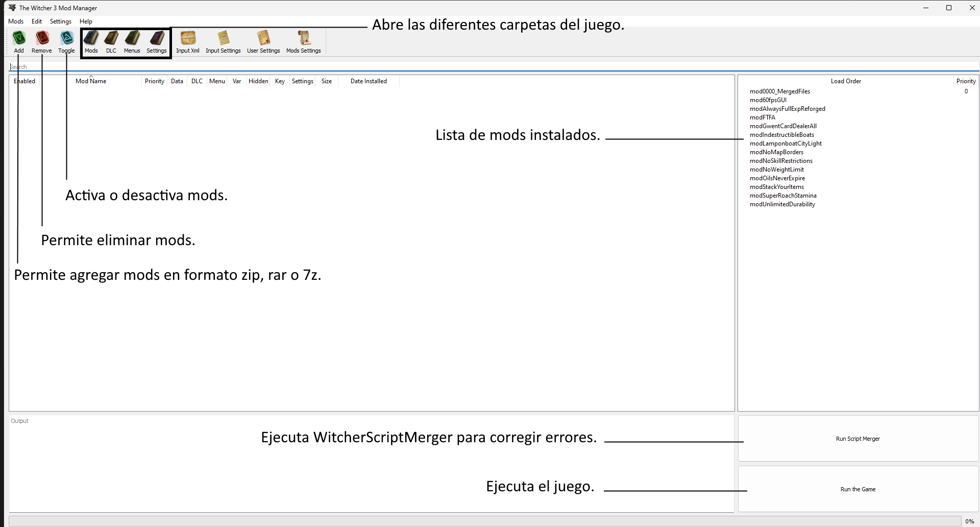The width and height of the screenshot is (980, 527).
Task: Select modIndestructibleBoats in load order
Action: click(x=782, y=135)
